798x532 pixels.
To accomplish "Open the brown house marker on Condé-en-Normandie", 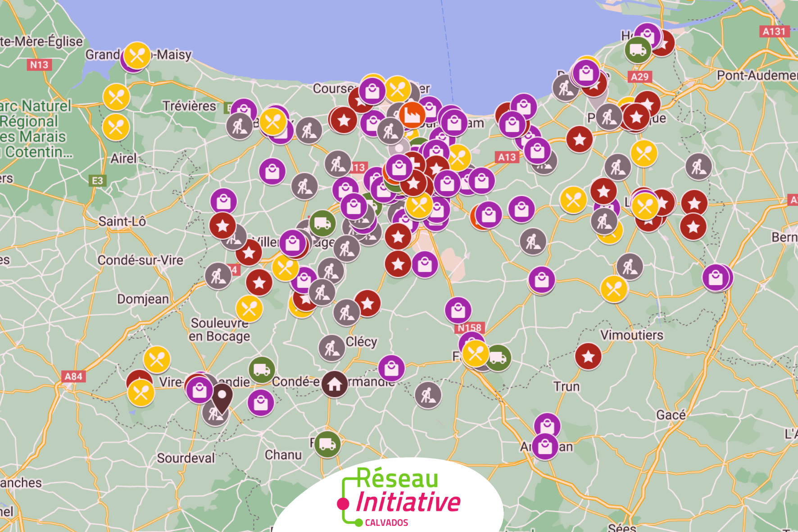I will [x=334, y=384].
